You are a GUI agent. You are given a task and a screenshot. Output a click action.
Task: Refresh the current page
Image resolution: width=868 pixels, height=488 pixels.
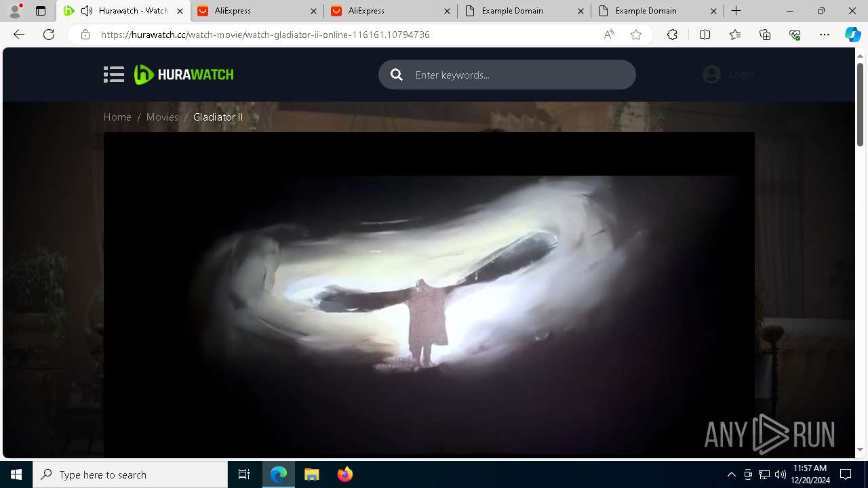[x=49, y=35]
